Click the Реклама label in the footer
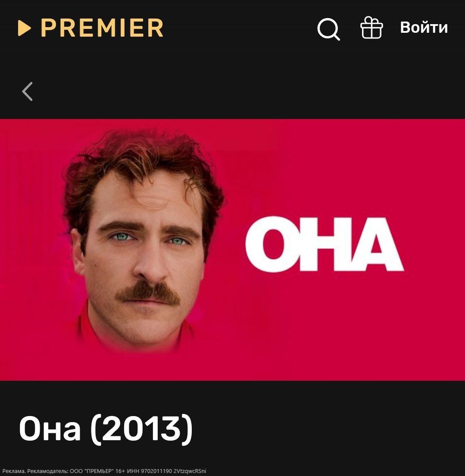 point(14,471)
